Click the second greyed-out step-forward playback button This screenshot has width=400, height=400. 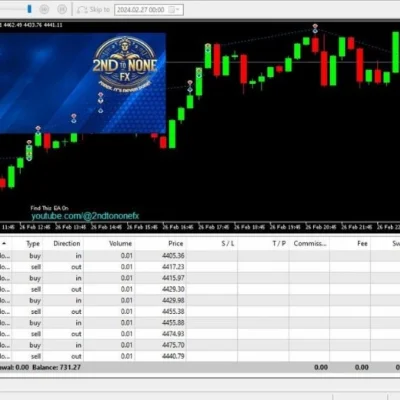point(62,9)
